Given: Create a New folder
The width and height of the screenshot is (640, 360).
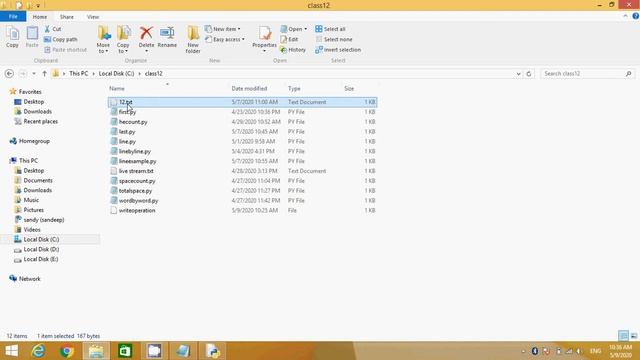Looking at the screenshot, I should [x=193, y=40].
